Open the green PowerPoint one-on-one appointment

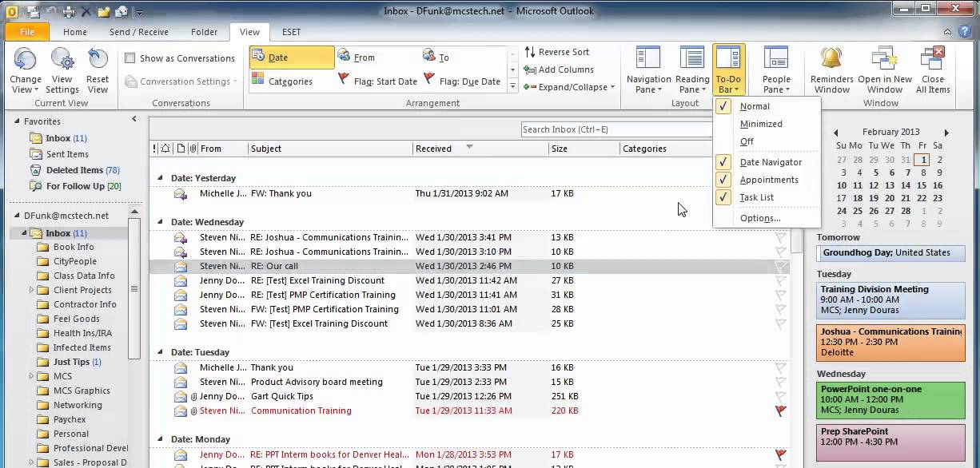pos(890,399)
